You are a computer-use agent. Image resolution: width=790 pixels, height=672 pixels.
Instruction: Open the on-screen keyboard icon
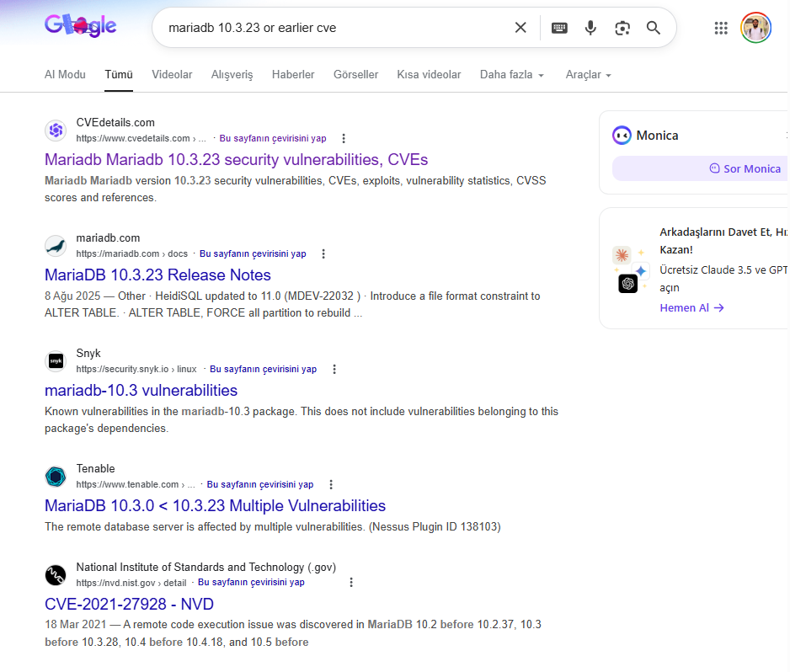point(559,28)
